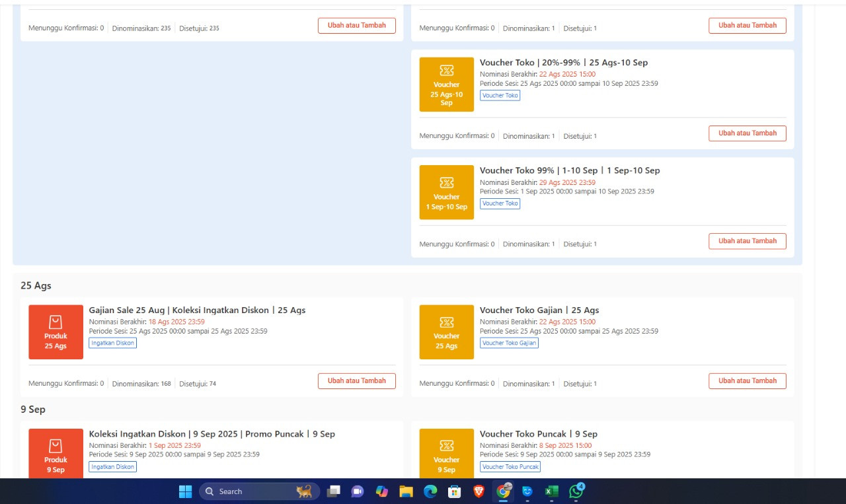Click Ubah atau Tambah for Disetujui 235 row
The width and height of the screenshot is (846, 504).
coord(357,26)
